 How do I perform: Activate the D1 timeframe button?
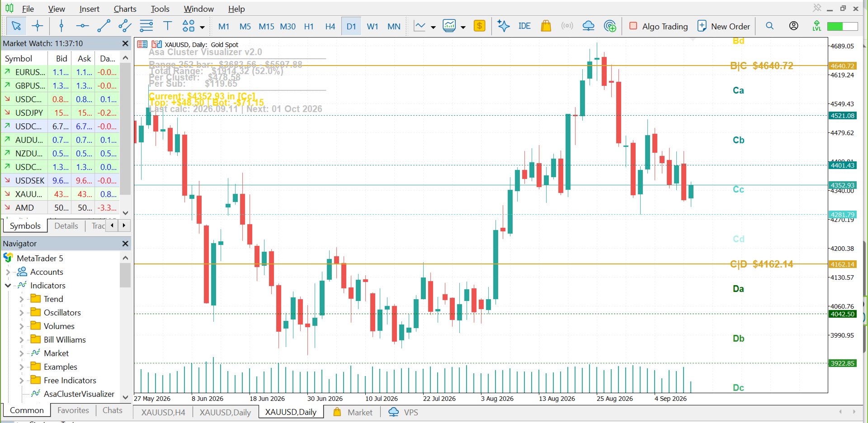click(351, 26)
